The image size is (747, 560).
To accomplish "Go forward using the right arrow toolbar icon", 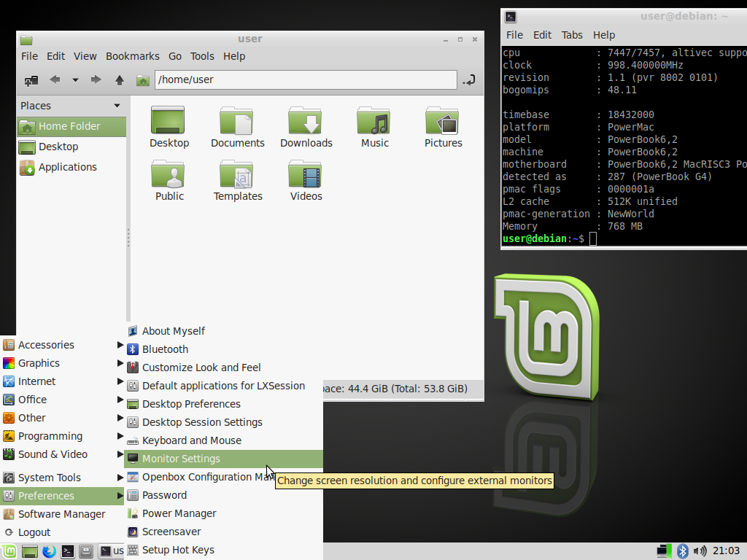I will (x=96, y=79).
